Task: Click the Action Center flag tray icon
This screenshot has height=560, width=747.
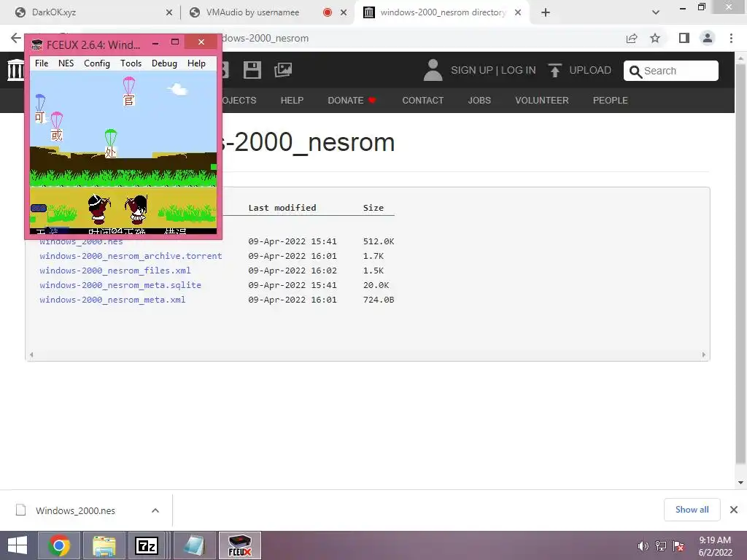Action: point(678,545)
